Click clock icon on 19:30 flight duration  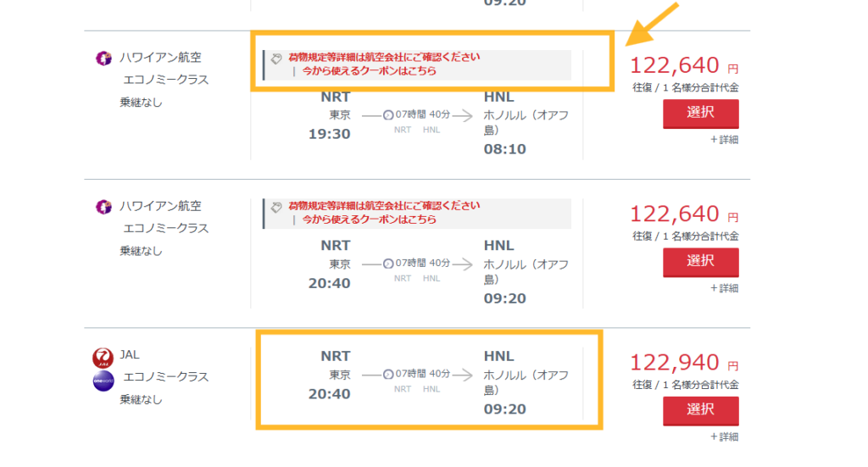[x=388, y=115]
